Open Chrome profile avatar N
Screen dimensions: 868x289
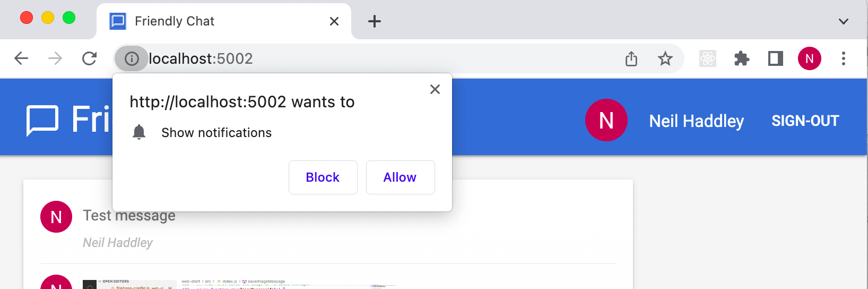810,58
